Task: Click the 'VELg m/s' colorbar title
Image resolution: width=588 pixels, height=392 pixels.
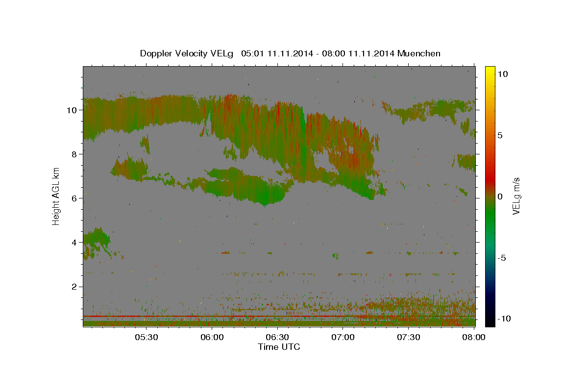Action: (516, 196)
